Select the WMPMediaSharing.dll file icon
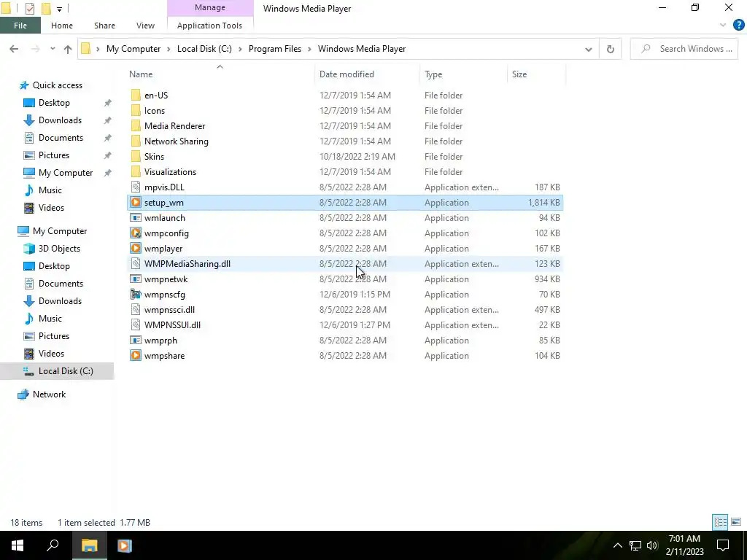The height and width of the screenshot is (560, 747). [x=136, y=263]
